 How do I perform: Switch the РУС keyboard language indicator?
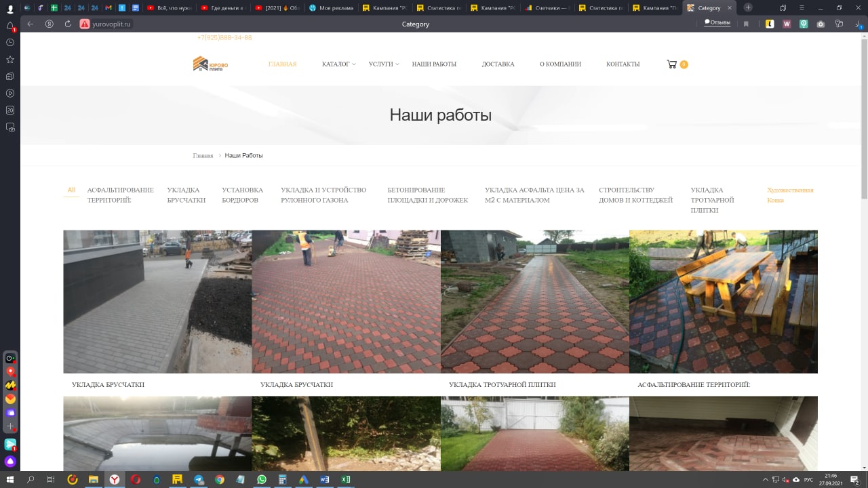tap(808, 480)
